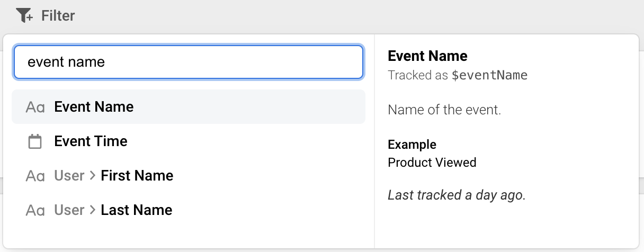Click the Product Viewed example value
Viewport: 644px width, 252px height.
pyautogui.click(x=432, y=163)
